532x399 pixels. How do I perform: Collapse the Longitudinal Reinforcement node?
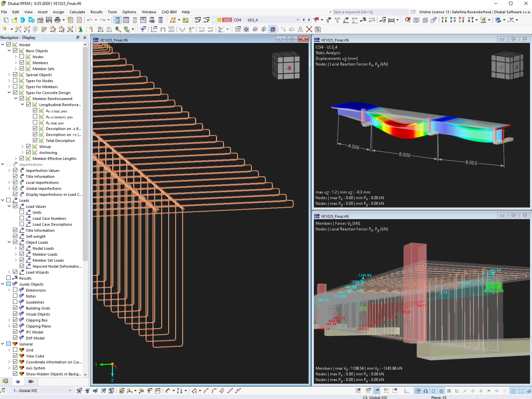pos(22,104)
